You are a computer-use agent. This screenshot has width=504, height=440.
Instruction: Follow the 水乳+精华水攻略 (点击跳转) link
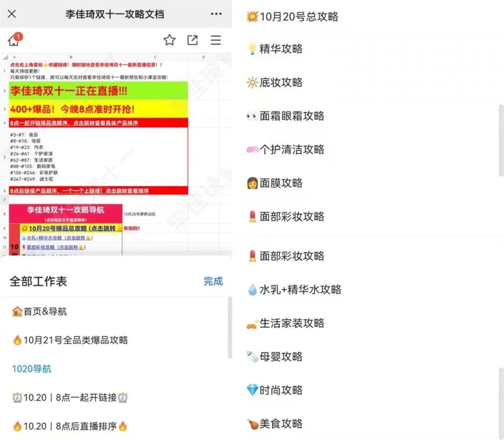pos(57,238)
